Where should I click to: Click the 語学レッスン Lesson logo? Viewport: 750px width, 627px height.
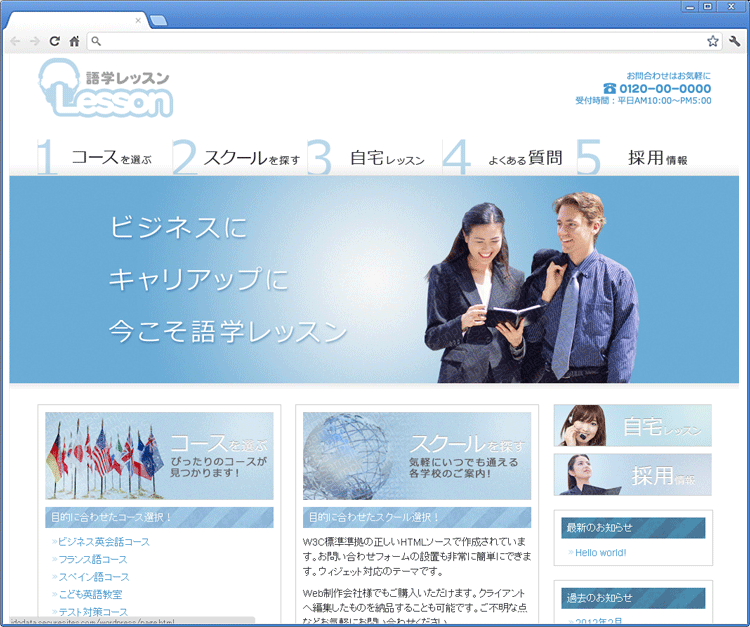(105, 88)
